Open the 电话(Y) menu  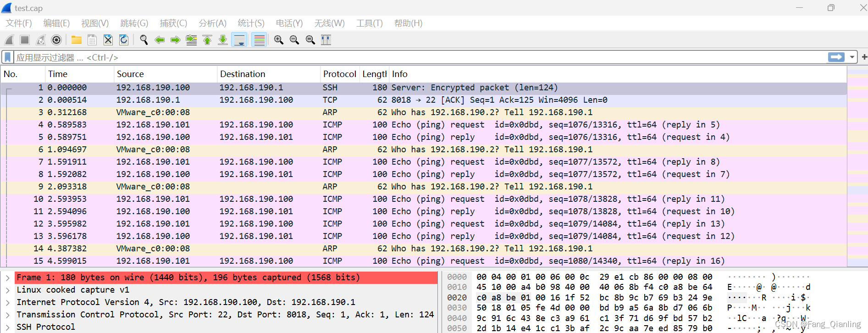(x=289, y=23)
